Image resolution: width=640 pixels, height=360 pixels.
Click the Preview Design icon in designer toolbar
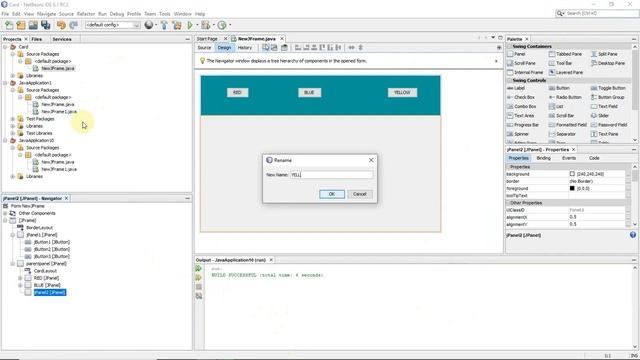284,48
